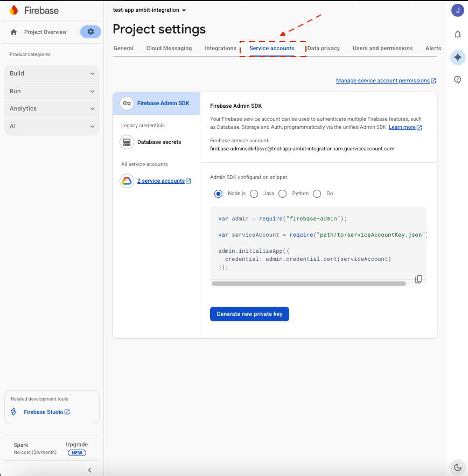Click the Google Cloud service accounts icon
Viewport: 468px width, 476px height.
(127, 181)
